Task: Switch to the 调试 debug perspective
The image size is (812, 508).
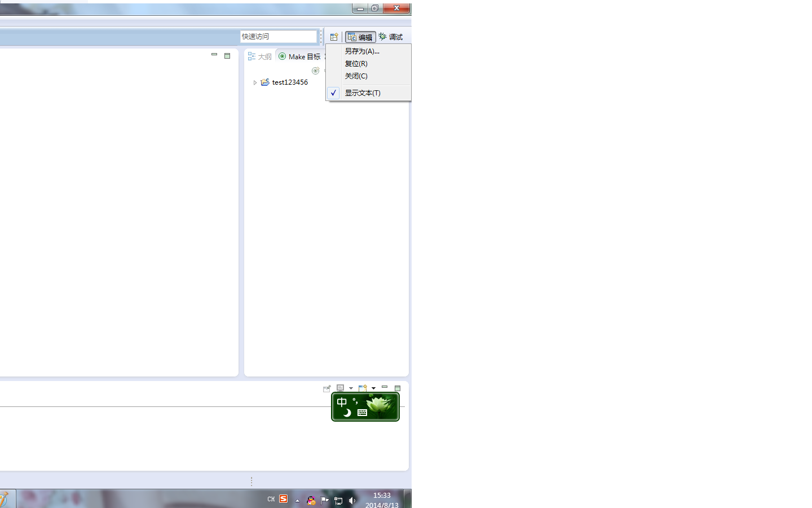Action: click(391, 37)
